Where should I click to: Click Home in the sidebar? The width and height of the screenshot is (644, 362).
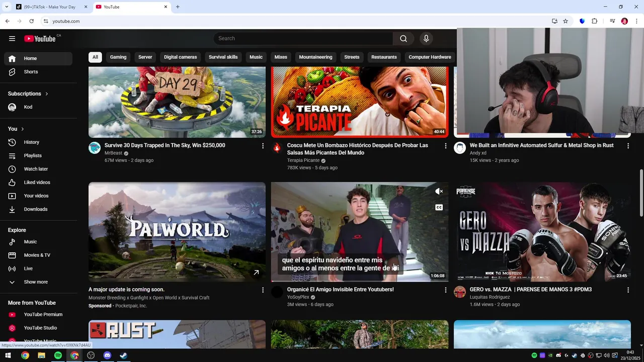38,58
